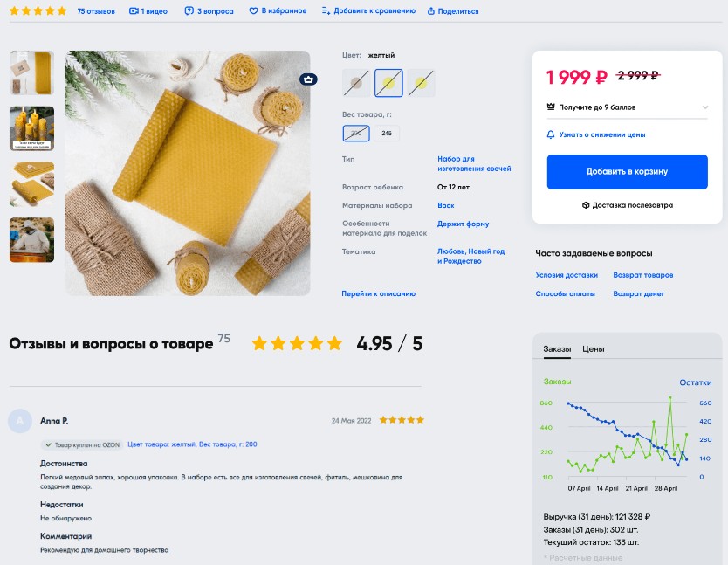The height and width of the screenshot is (565, 728).
Task: Click the Anna P. reviewer avatar
Action: click(20, 421)
